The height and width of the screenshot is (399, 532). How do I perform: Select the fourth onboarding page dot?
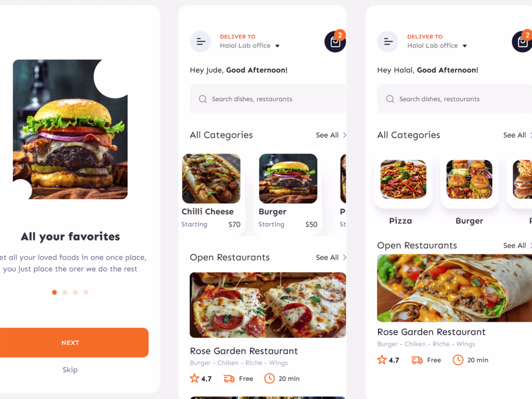pos(86,292)
